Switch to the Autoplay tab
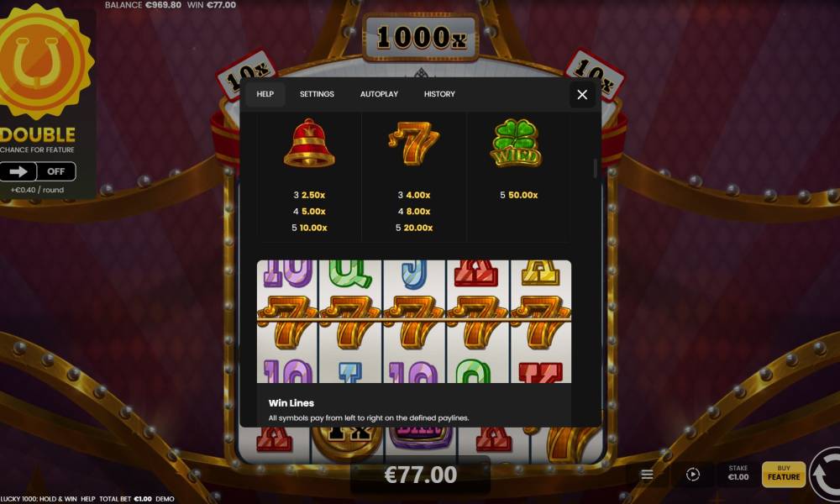 coord(379,94)
